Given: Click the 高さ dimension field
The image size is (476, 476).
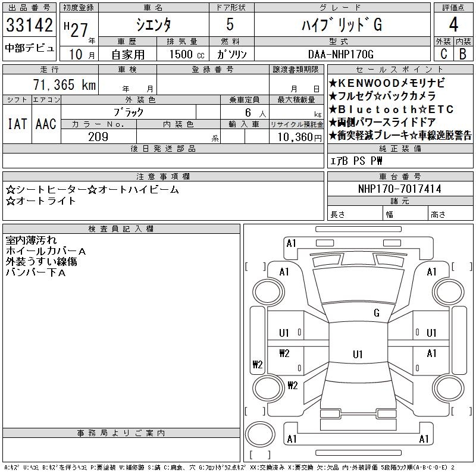Looking at the screenshot, I should (450, 214).
